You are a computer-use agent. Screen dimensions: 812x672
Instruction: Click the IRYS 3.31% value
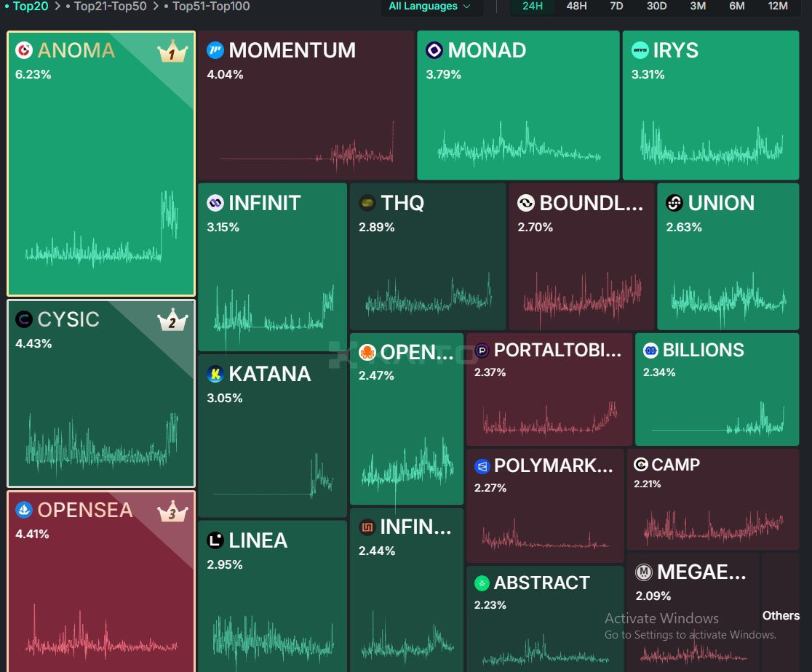648,75
